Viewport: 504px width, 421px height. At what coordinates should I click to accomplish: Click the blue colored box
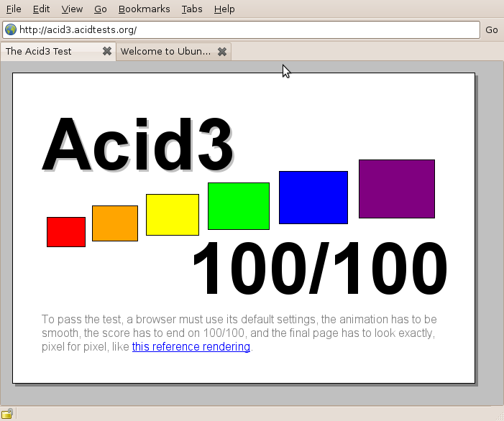(x=313, y=198)
